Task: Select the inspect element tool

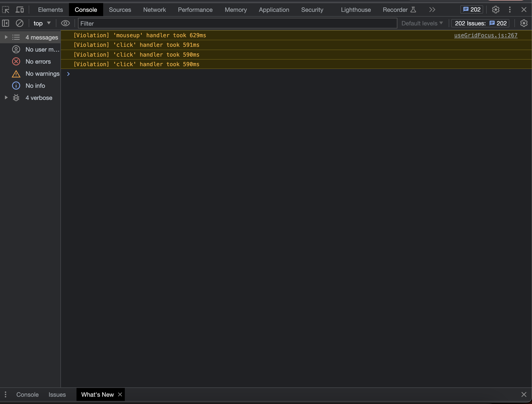Action: (5, 10)
